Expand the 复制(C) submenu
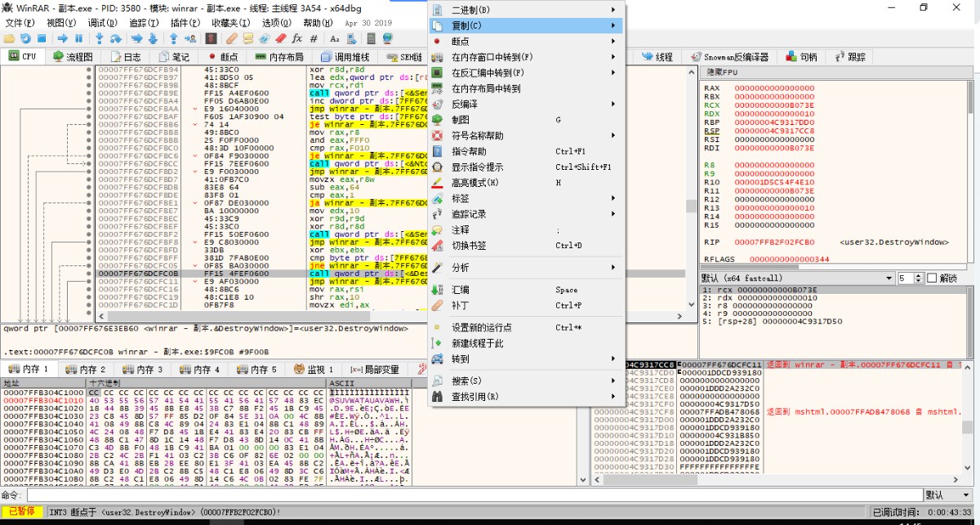Screen dimensions: 980x525 coord(527,25)
